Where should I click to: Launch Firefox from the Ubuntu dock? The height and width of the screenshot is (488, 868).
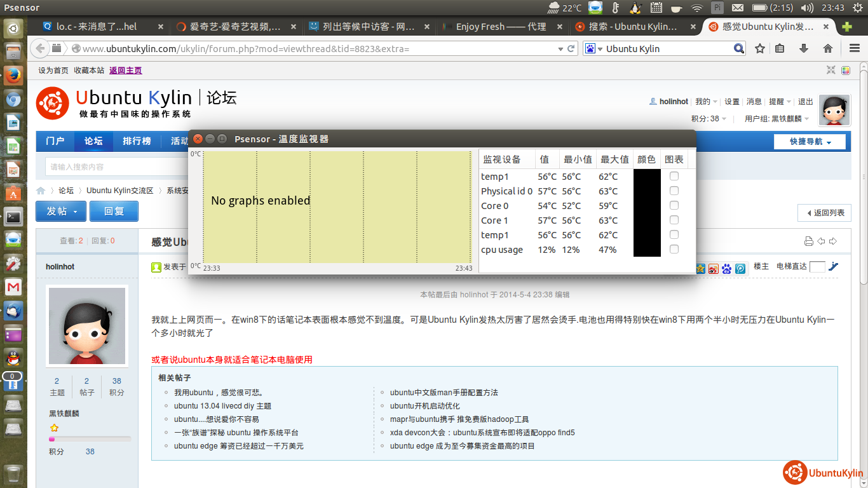click(x=13, y=76)
